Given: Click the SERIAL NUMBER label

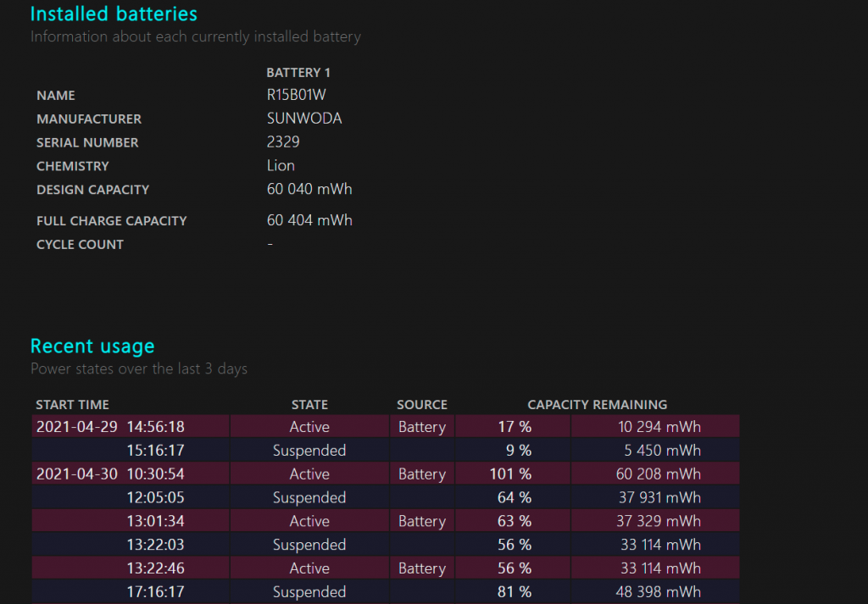Looking at the screenshot, I should (87, 142).
